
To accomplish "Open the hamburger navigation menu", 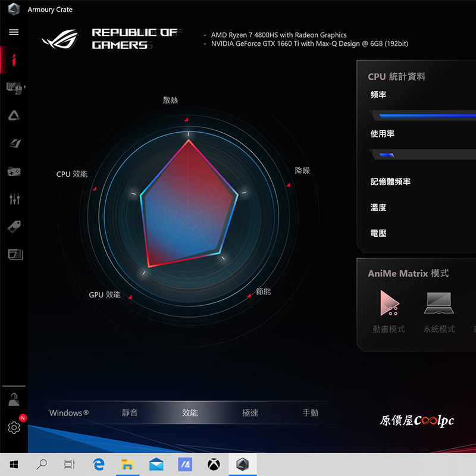I will [x=14, y=32].
